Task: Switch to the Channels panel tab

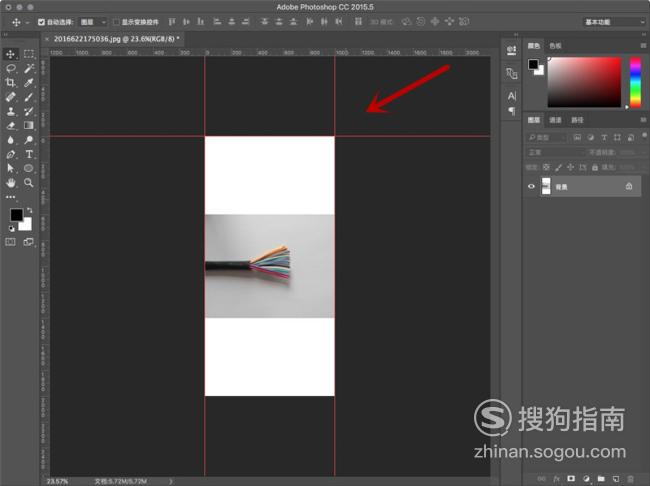Action: [555, 120]
